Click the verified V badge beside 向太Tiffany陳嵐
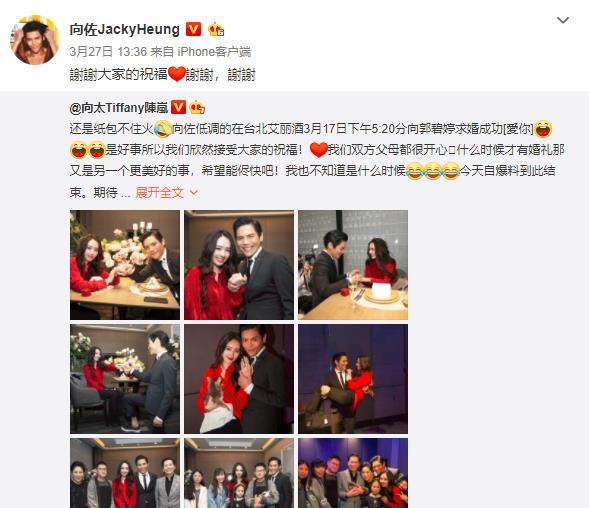 click(x=178, y=107)
